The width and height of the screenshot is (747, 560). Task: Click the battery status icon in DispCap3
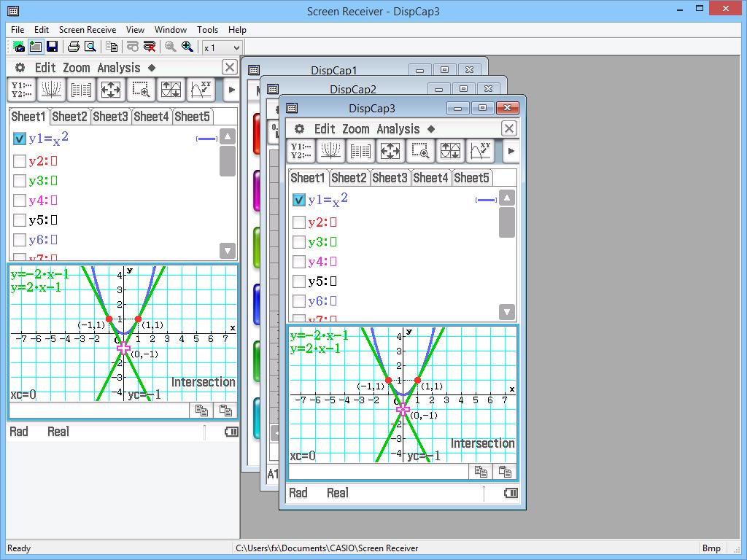coord(511,493)
